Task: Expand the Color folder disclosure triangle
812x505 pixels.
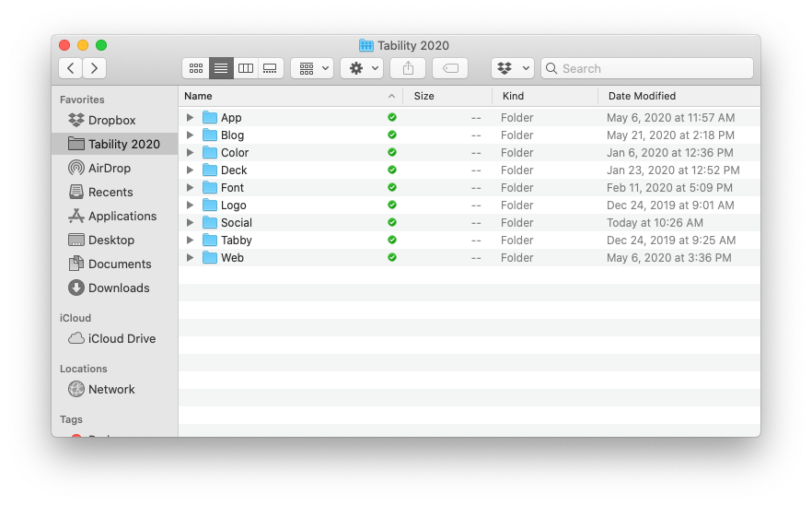Action: pos(190,152)
